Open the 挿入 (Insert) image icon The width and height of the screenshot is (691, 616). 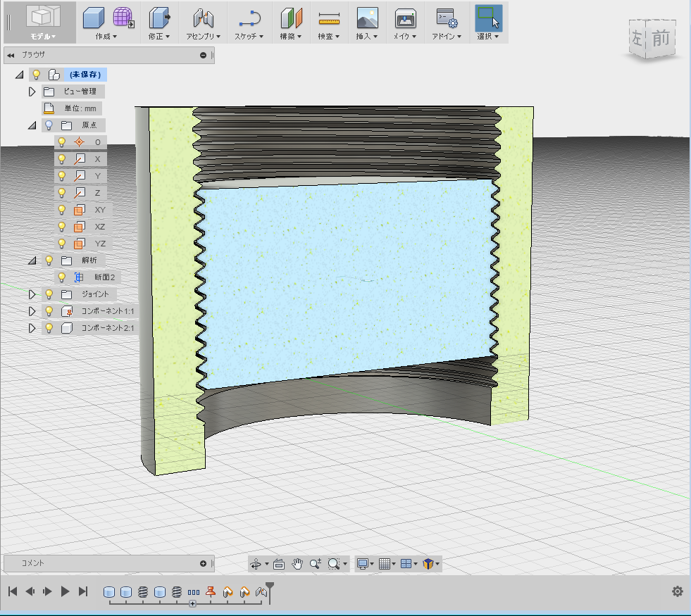click(367, 19)
